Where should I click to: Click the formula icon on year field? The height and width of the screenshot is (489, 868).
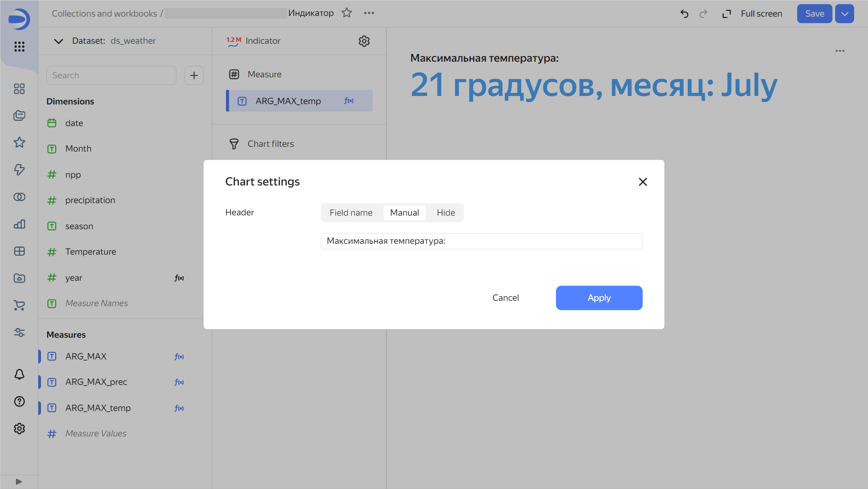pyautogui.click(x=179, y=278)
